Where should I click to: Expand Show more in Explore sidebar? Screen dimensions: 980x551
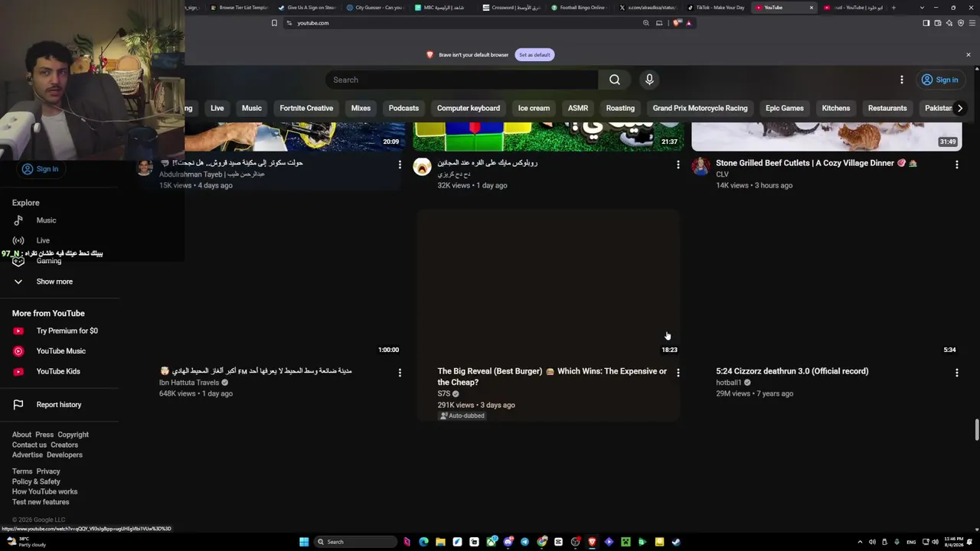pyautogui.click(x=54, y=282)
